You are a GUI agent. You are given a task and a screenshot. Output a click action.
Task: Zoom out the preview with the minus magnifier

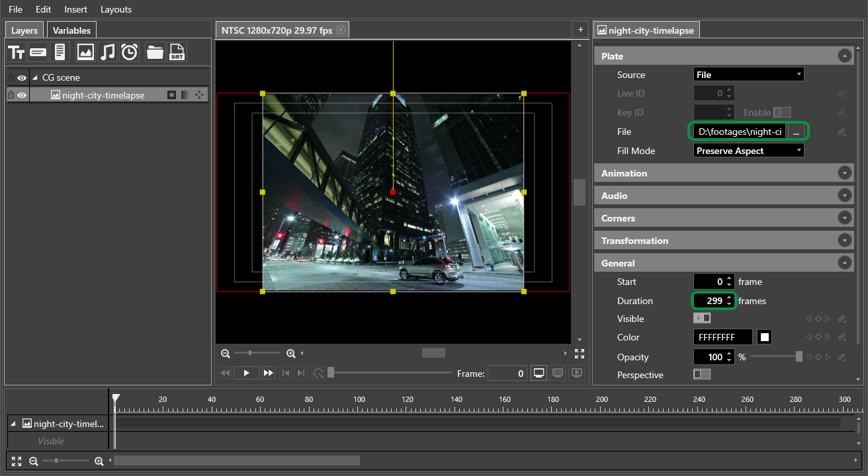click(x=226, y=354)
